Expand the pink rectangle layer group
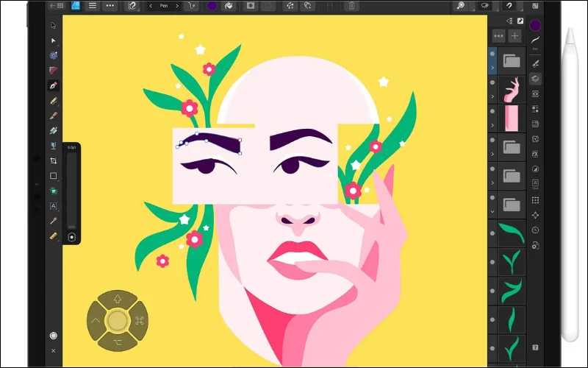The image size is (588, 368). (x=492, y=125)
